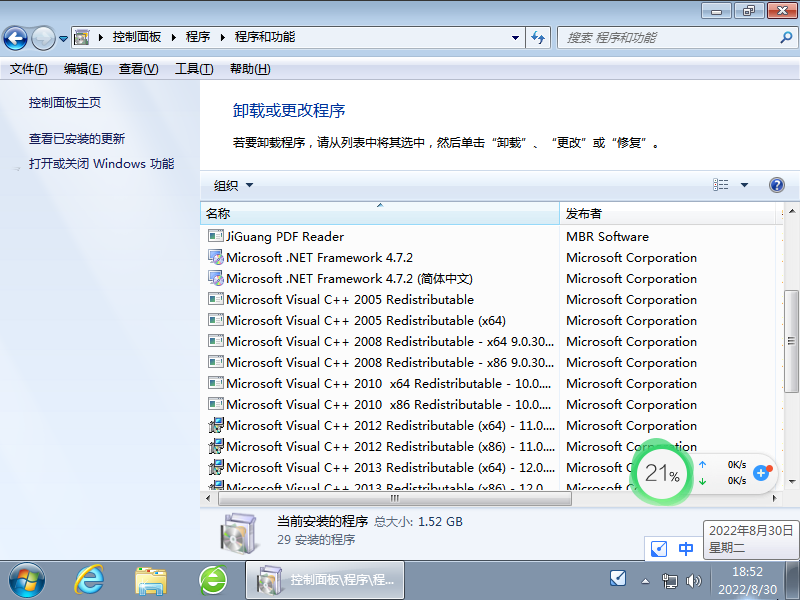The width and height of the screenshot is (800, 600).
Task: Click the vertical scrollbar thumb
Action: point(791,341)
